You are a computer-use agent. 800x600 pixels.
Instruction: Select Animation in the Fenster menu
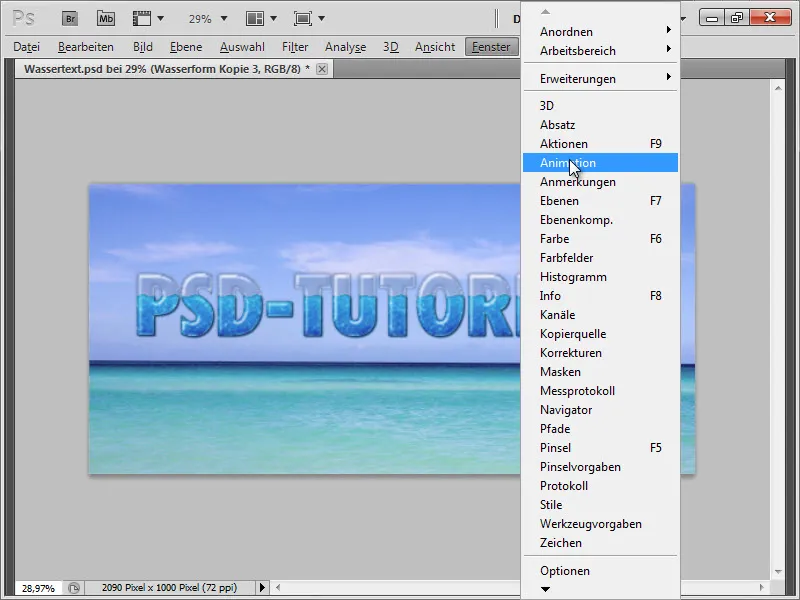[601, 163]
